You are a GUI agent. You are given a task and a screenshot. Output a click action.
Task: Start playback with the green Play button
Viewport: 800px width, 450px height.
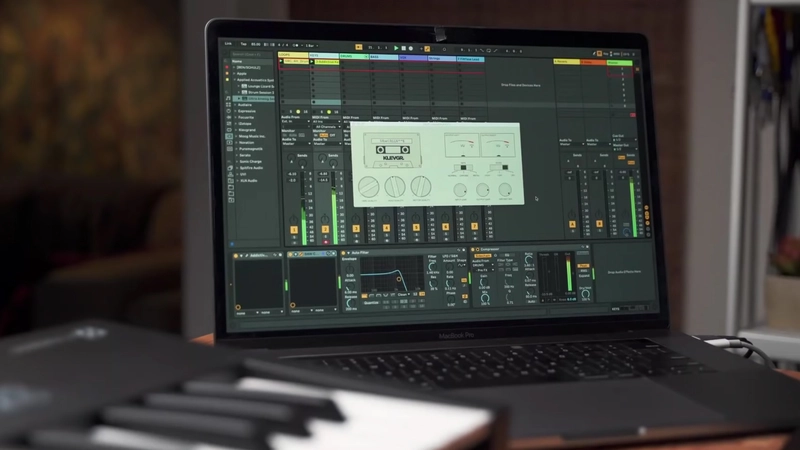395,48
